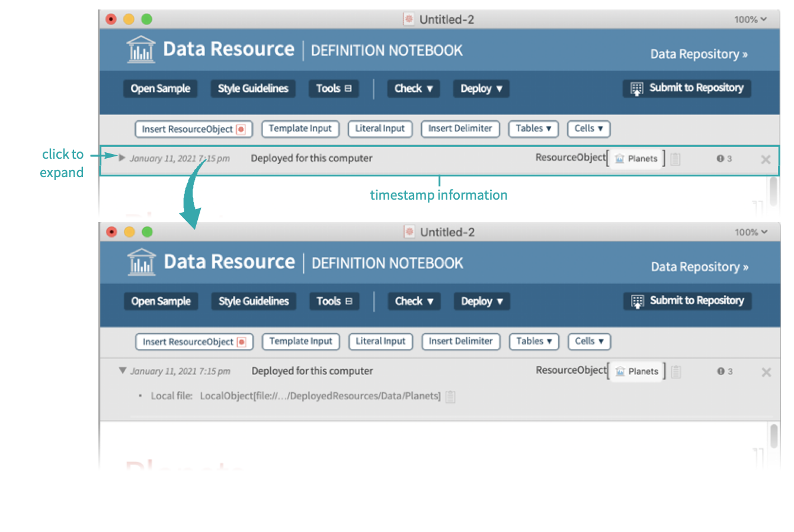Click the Untitled-2 document icon, upper title bar

coord(409,19)
